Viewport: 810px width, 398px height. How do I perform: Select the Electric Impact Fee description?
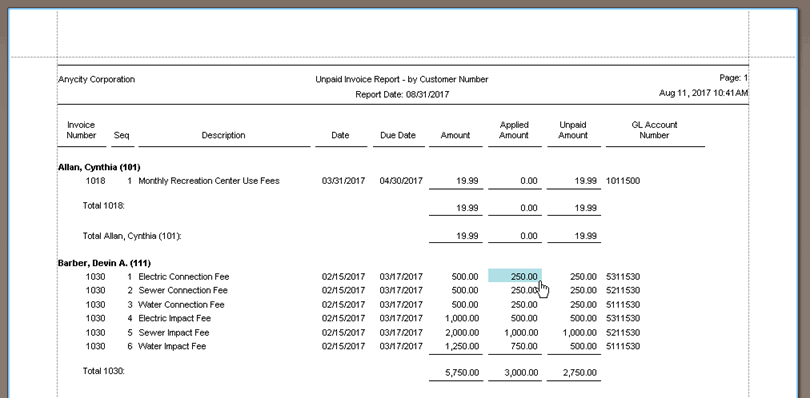coord(175,318)
